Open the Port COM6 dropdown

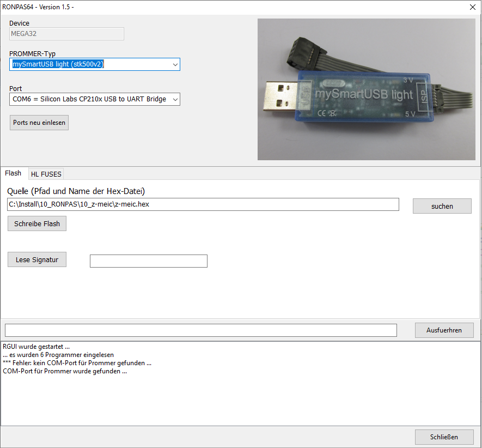95,99
